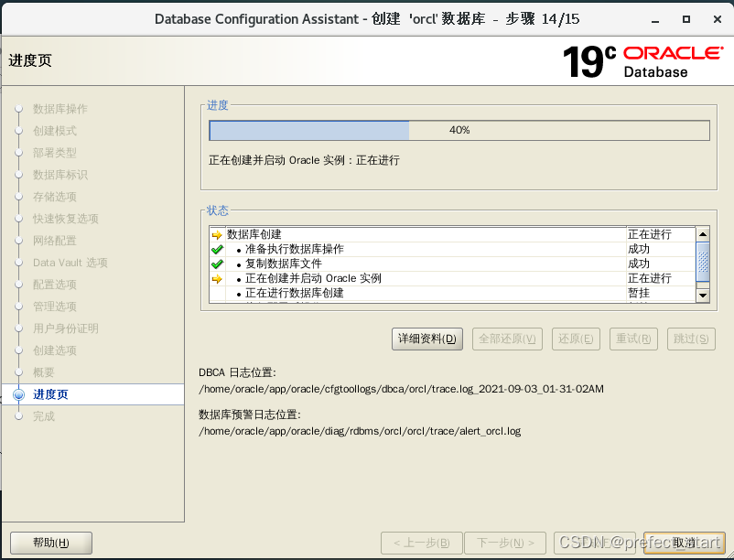Open help with 帮助(H) button
734x560 pixels.
pyautogui.click(x=51, y=543)
